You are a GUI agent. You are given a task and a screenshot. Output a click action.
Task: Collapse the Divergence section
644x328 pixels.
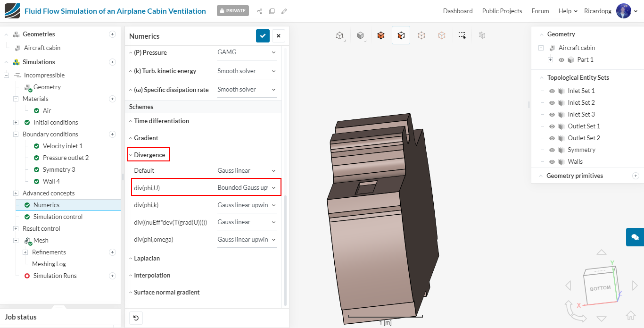(147, 155)
